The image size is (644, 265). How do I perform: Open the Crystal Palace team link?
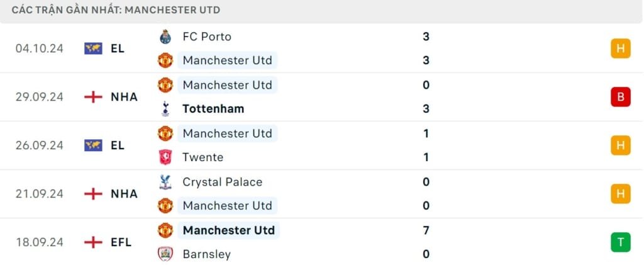222,182
